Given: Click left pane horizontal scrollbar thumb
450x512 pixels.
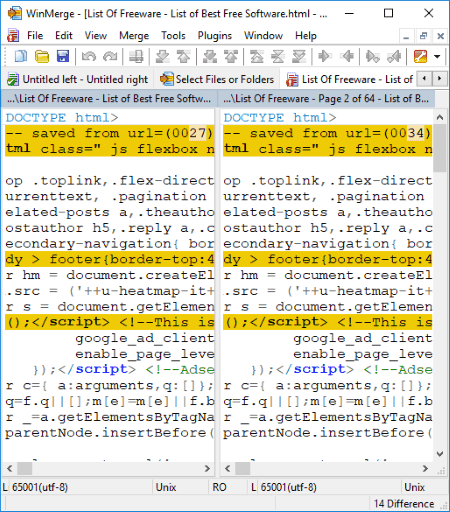Looking at the screenshot, I should coord(24,469).
